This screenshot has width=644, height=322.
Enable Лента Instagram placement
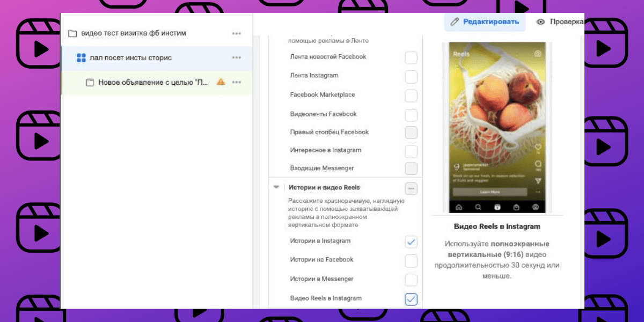pyautogui.click(x=411, y=76)
